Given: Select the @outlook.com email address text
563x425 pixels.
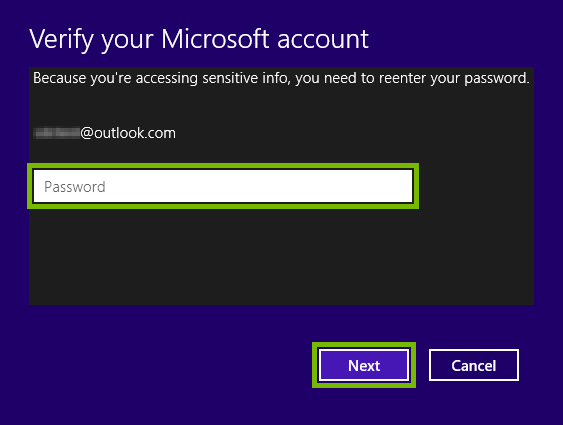Looking at the screenshot, I should (x=104, y=133).
